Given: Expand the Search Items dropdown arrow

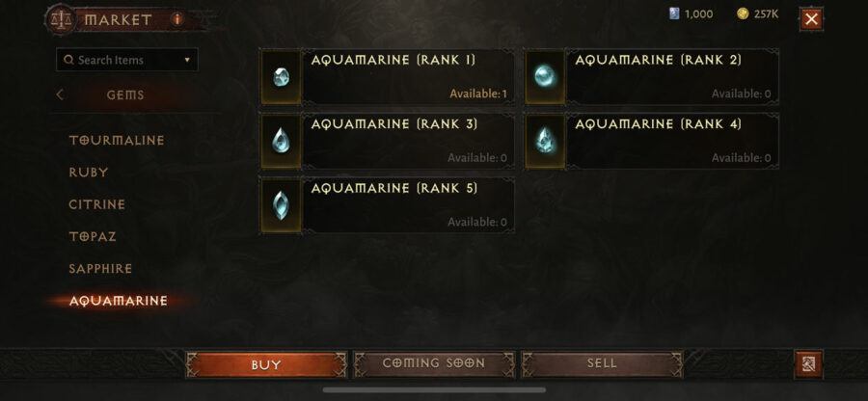Looking at the screenshot, I should [x=187, y=60].
